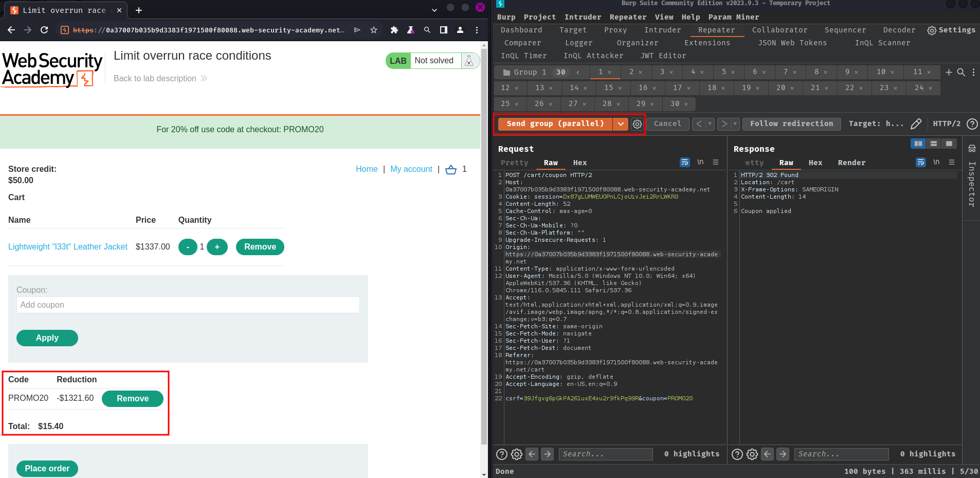Viewport: 980px width, 478px height.
Task: Open Response search settings gear
Action: pyautogui.click(x=752, y=454)
